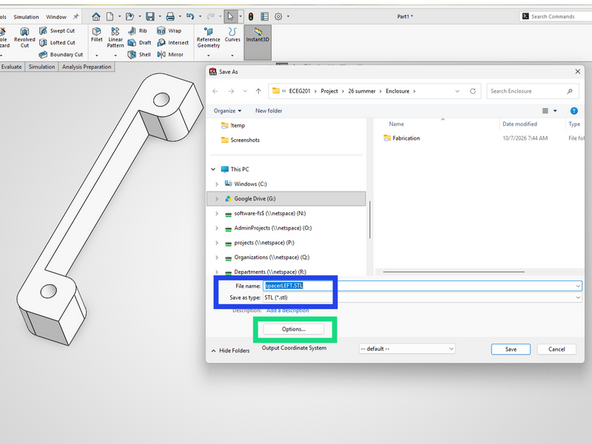Click the Date modified column header
This screenshot has height=444, width=592.
(520, 124)
